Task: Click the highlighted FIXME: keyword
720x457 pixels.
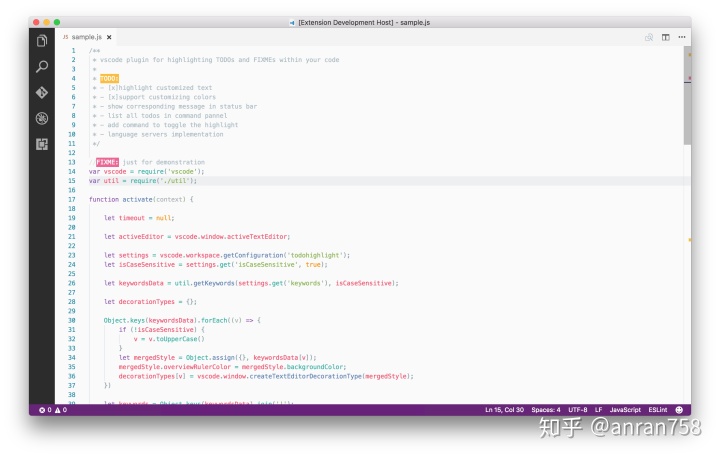Action: coord(107,162)
